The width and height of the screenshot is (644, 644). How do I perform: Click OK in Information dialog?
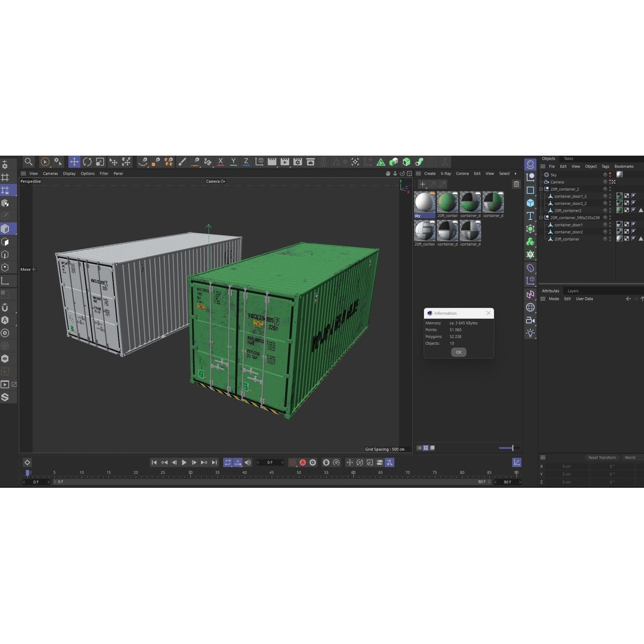(459, 352)
